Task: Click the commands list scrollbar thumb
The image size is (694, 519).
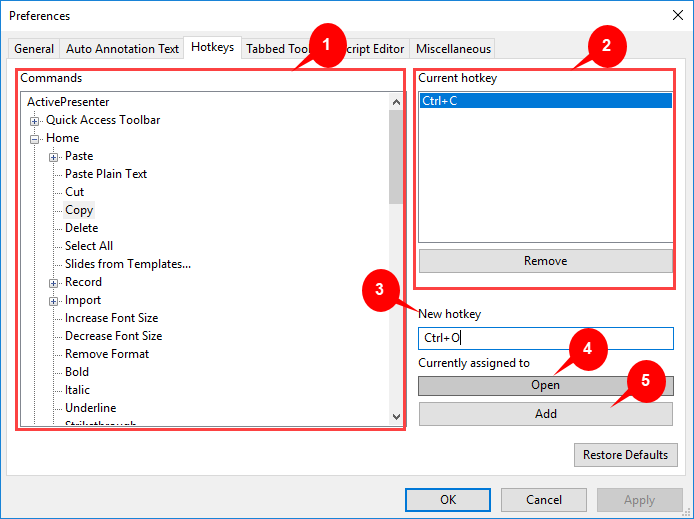Action: pyautogui.click(x=396, y=157)
